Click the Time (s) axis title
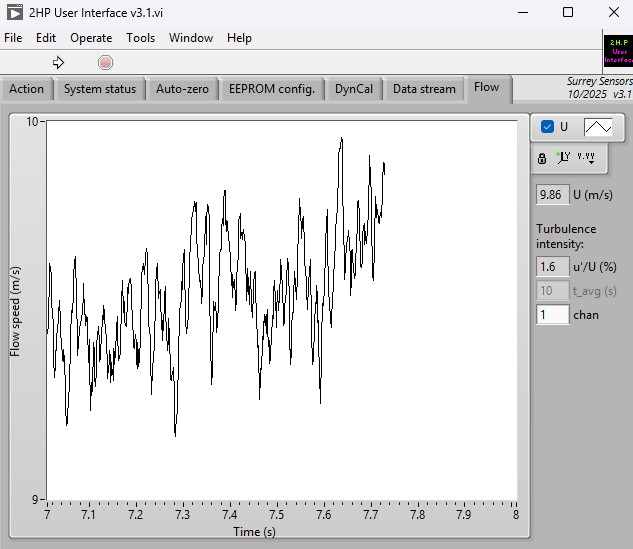This screenshot has height=549, width=633. 254,532
